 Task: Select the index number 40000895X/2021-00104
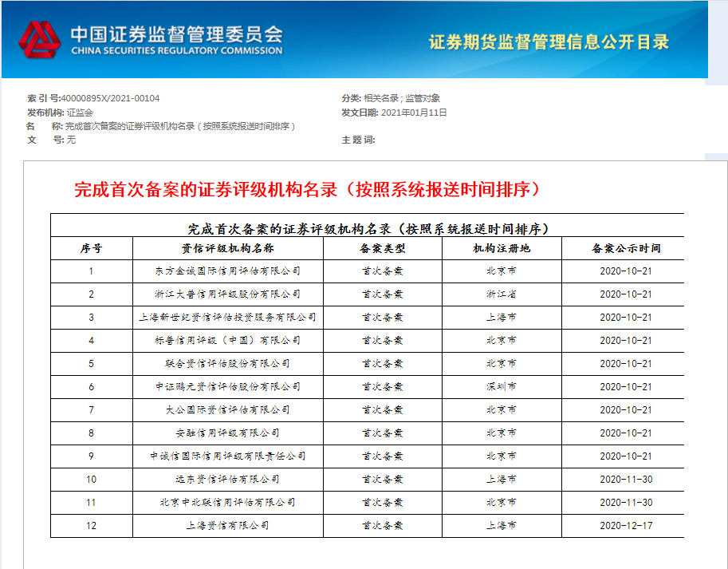(x=110, y=98)
